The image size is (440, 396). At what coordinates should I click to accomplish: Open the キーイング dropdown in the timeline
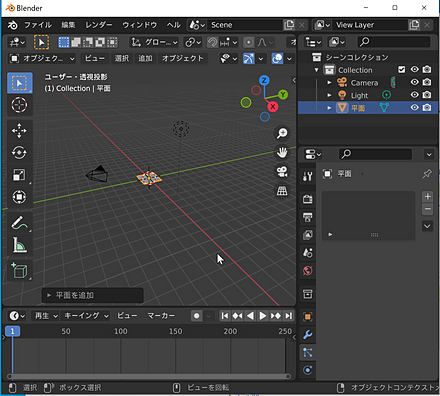pos(86,316)
